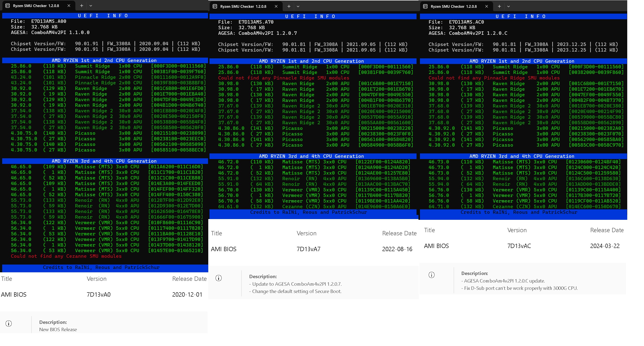Close the tab in E7D13AMS.A00 window
The image size is (644, 346).
(x=69, y=6)
